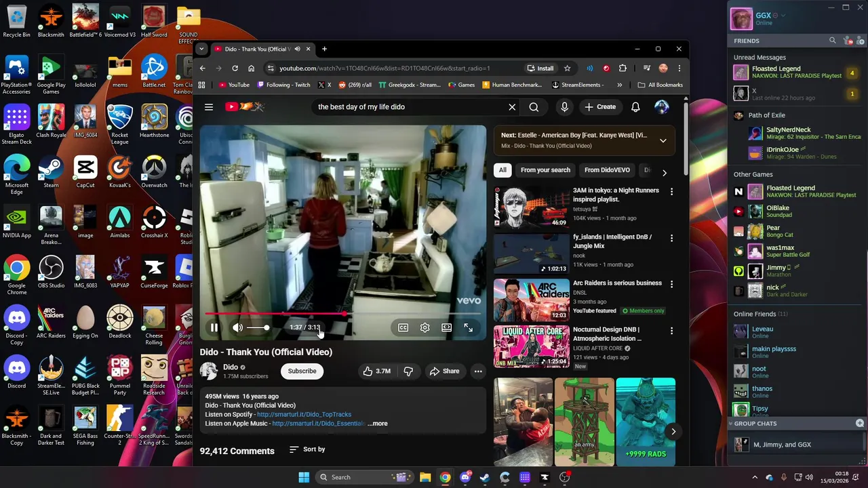Open the Chrome three-dot menu

pos(679,68)
